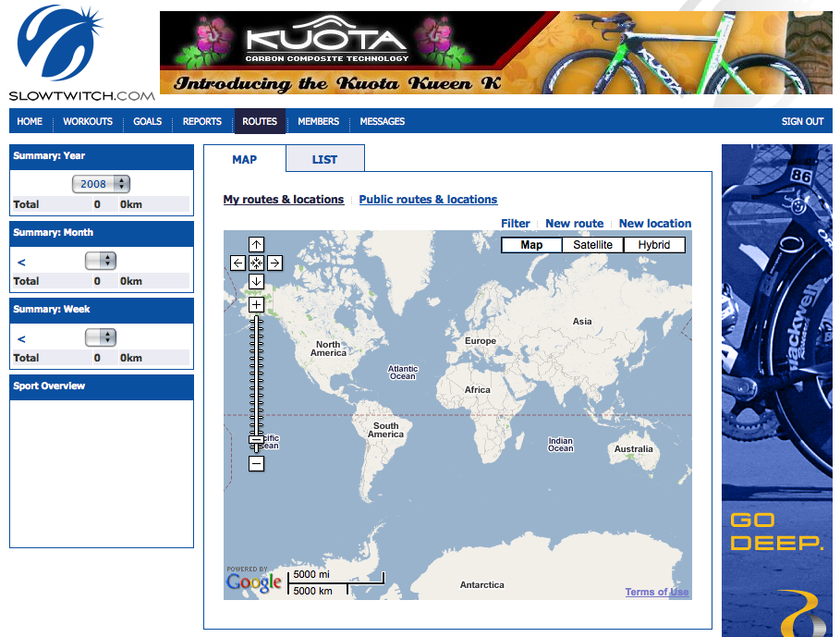Screen dimensions: 840x637
Task: Switch map view to Satellite
Action: pos(592,245)
